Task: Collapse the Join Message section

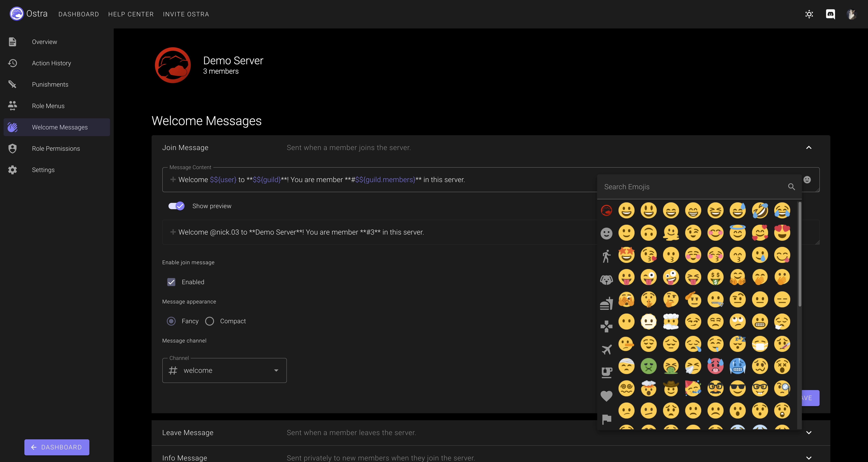Action: pos(809,147)
